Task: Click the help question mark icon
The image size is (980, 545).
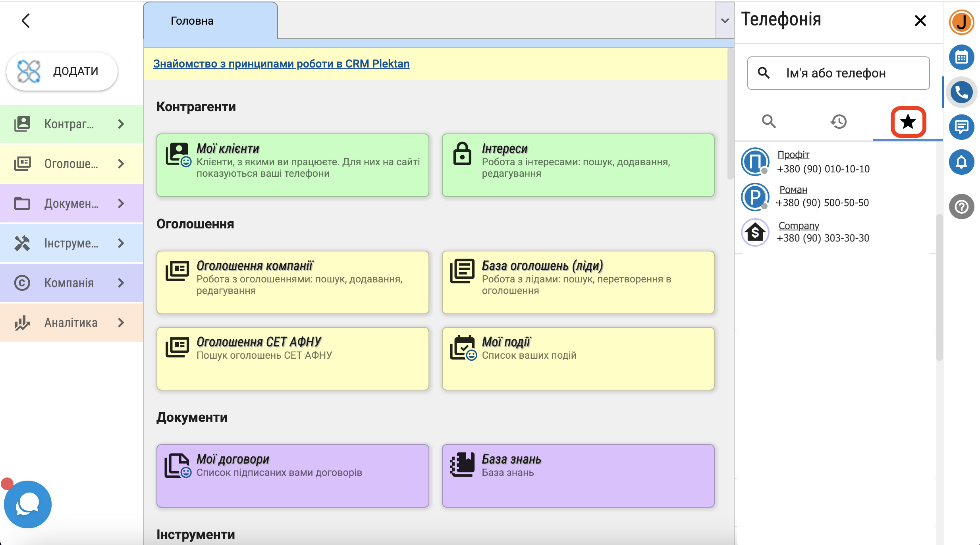Action: pos(961,207)
